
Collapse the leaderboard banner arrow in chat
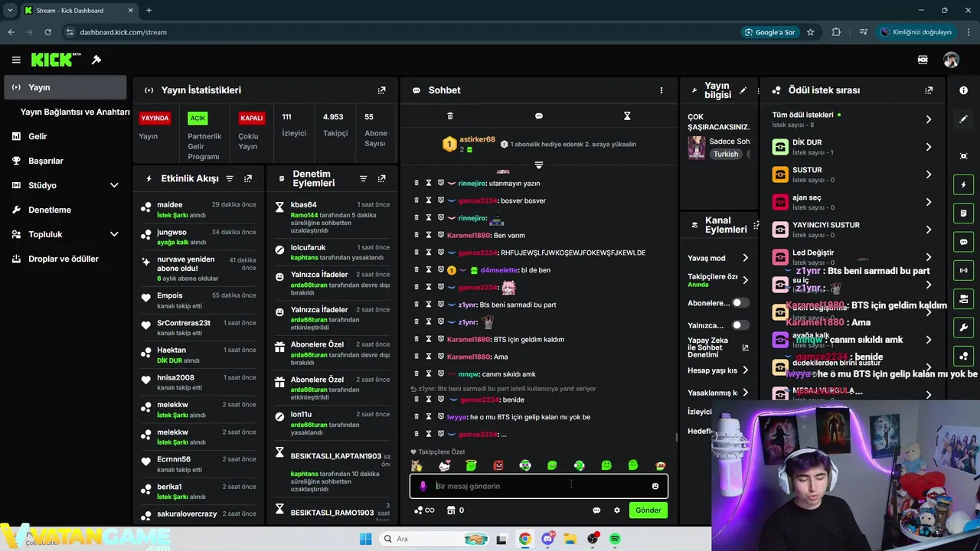coord(539,165)
